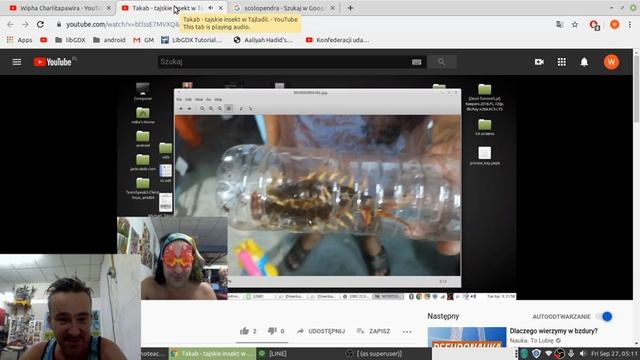Open the notifications bell
This screenshot has width=640, height=360.
[584, 62]
